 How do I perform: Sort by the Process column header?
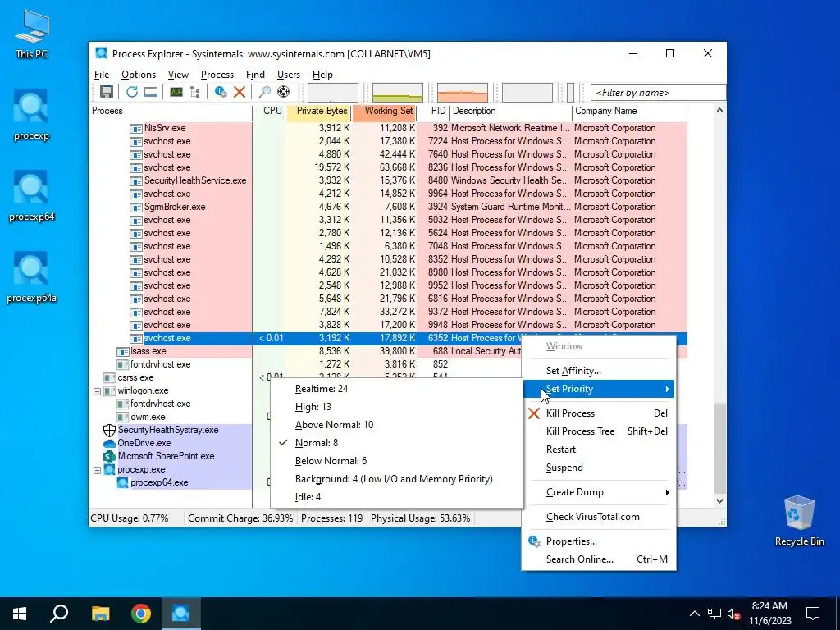click(171, 111)
